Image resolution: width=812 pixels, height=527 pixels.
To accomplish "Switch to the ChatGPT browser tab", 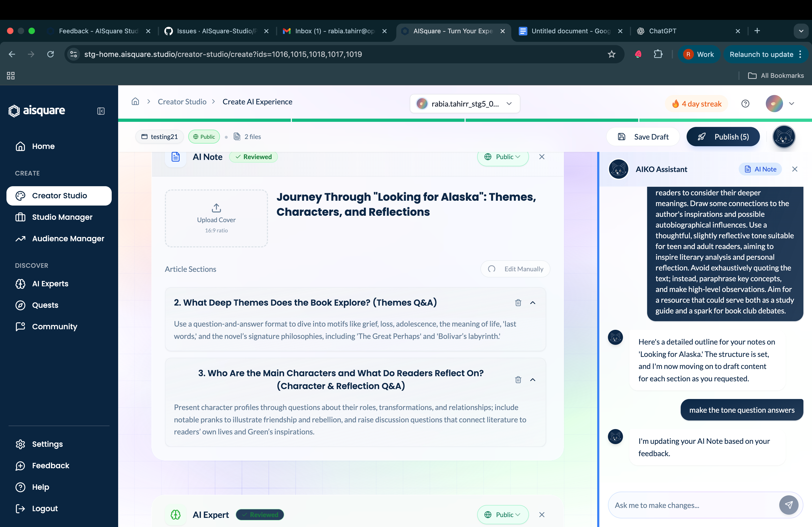I will coord(687,31).
